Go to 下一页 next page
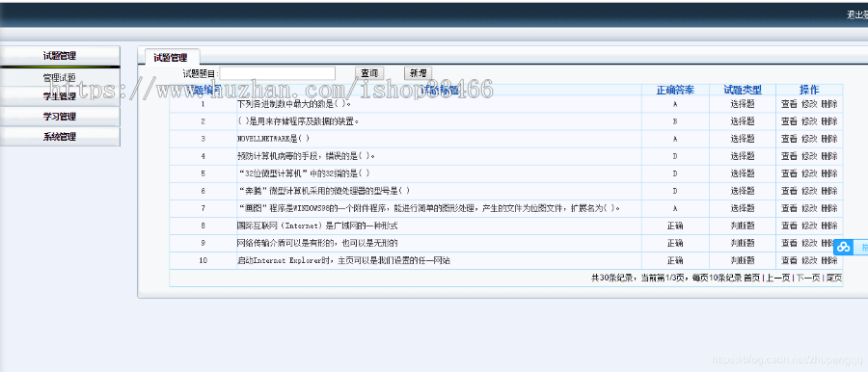 pyautogui.click(x=807, y=278)
